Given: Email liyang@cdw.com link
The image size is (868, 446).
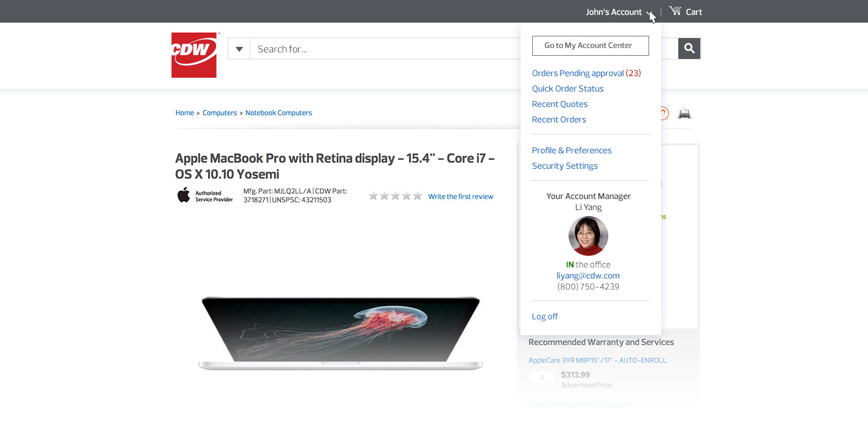Looking at the screenshot, I should point(588,276).
